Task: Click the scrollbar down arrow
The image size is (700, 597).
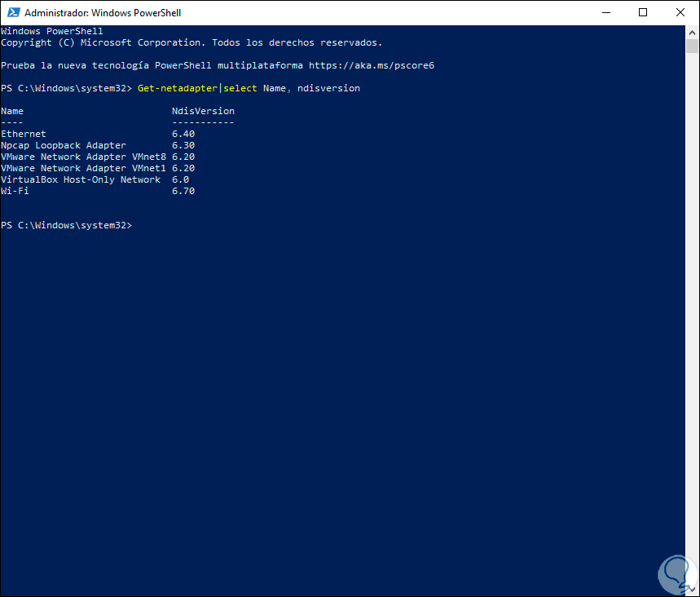Action: click(x=692, y=590)
